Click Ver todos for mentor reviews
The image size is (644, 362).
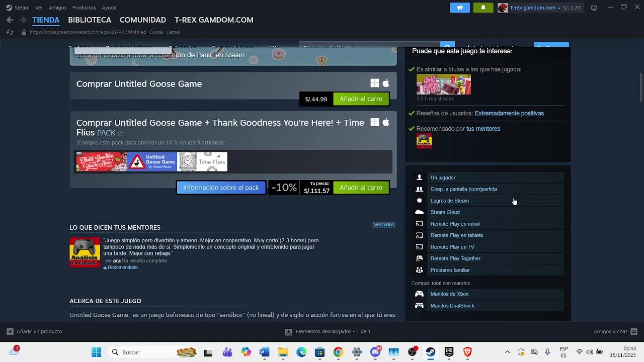click(x=384, y=225)
